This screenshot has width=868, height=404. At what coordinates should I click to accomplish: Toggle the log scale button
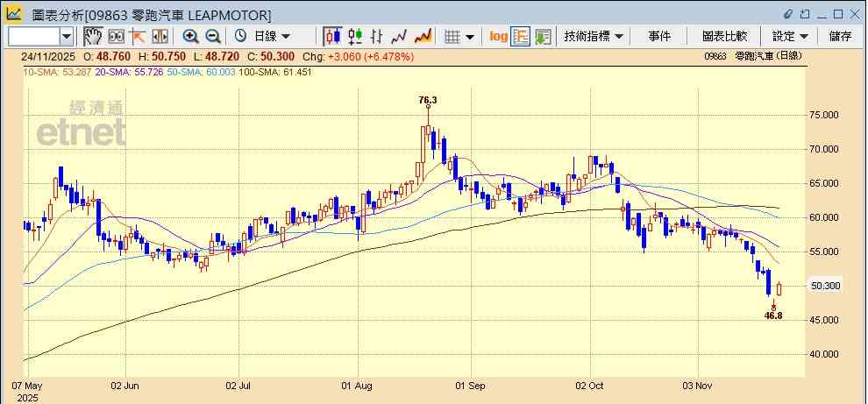[x=498, y=36]
